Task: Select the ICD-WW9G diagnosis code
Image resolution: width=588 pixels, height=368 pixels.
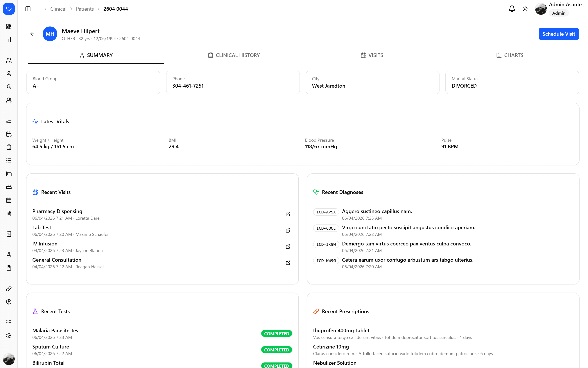Action: pyautogui.click(x=326, y=261)
